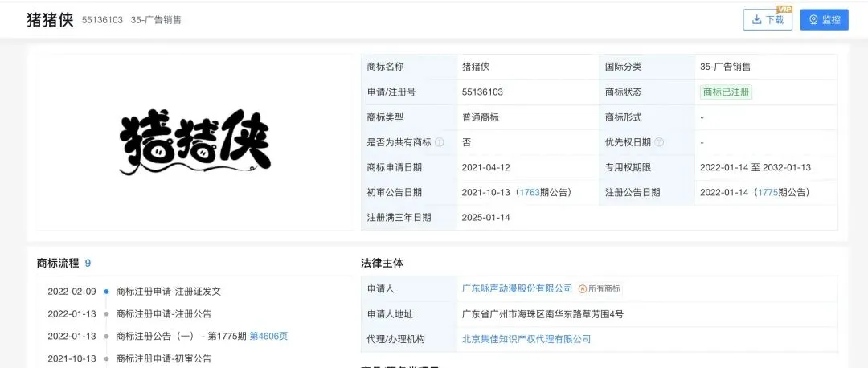Click the 普通商标 trademark type value
Viewport: 868px width, 368px height.
click(481, 117)
